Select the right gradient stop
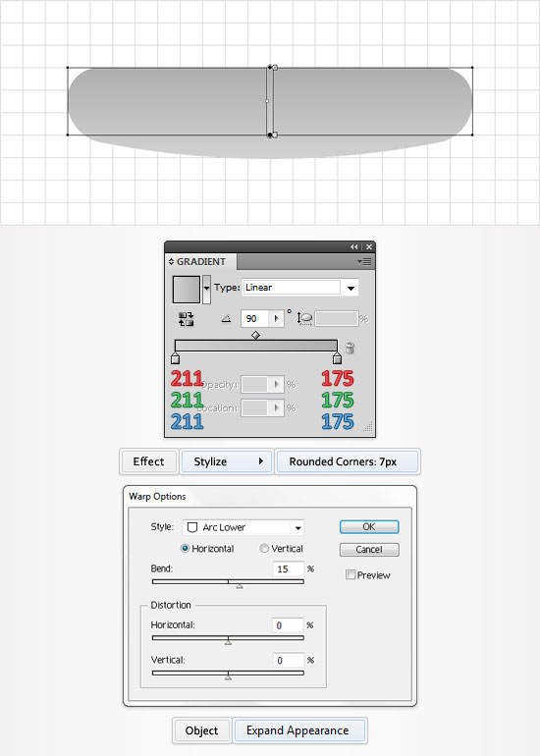Image resolution: width=540 pixels, height=756 pixels. [x=337, y=358]
